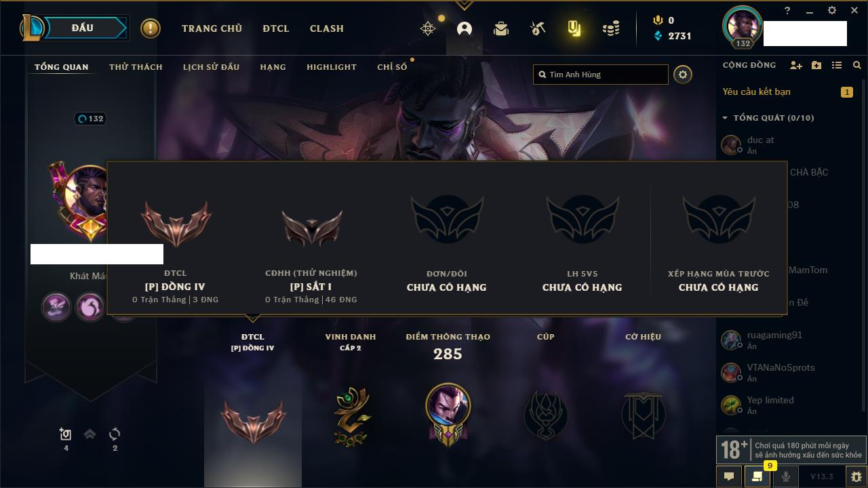Open the chat bubble icon at bottom
This screenshot has width=868, height=488.
point(729,476)
